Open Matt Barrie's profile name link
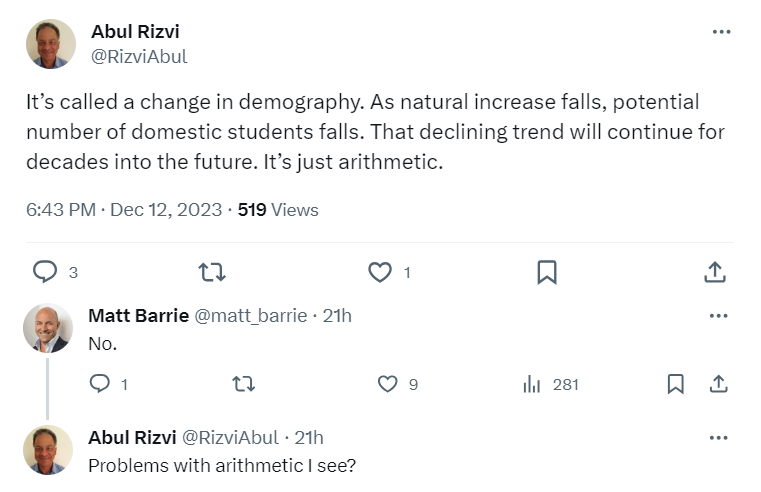The height and width of the screenshot is (492, 761). tap(138, 316)
